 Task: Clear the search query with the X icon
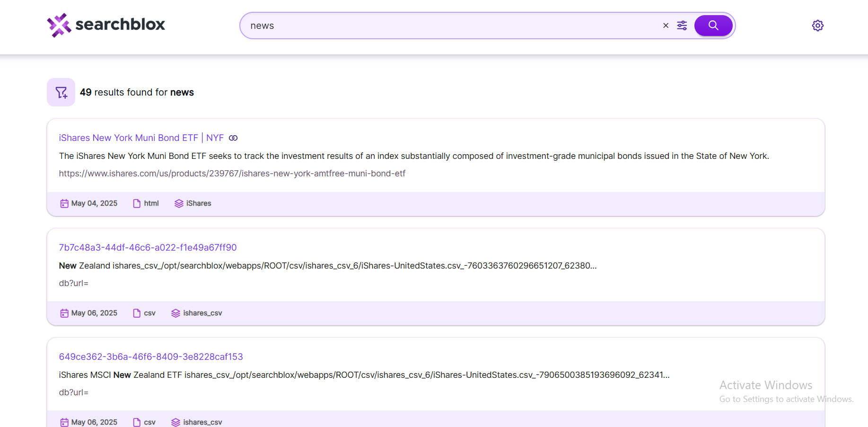click(666, 26)
